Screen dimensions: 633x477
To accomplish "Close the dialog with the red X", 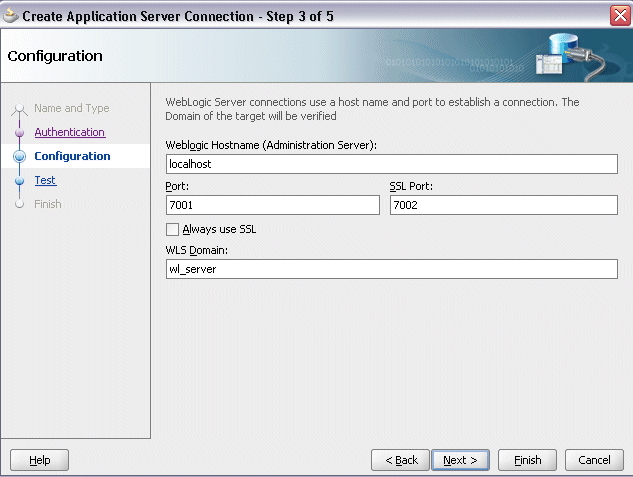I will (x=620, y=16).
